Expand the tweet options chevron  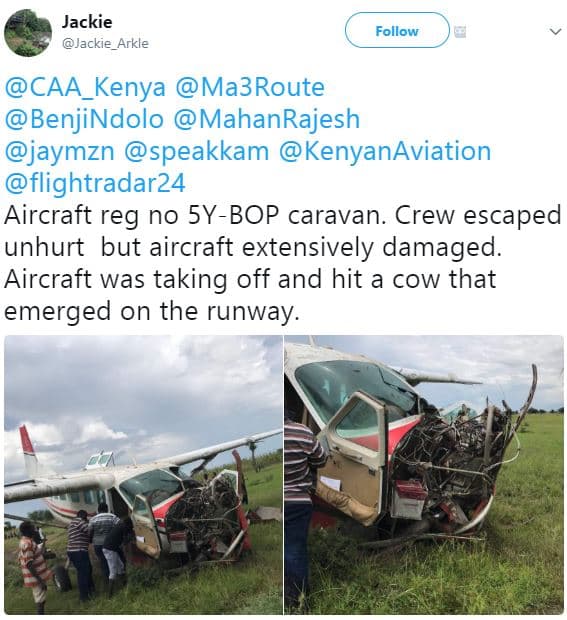556,32
